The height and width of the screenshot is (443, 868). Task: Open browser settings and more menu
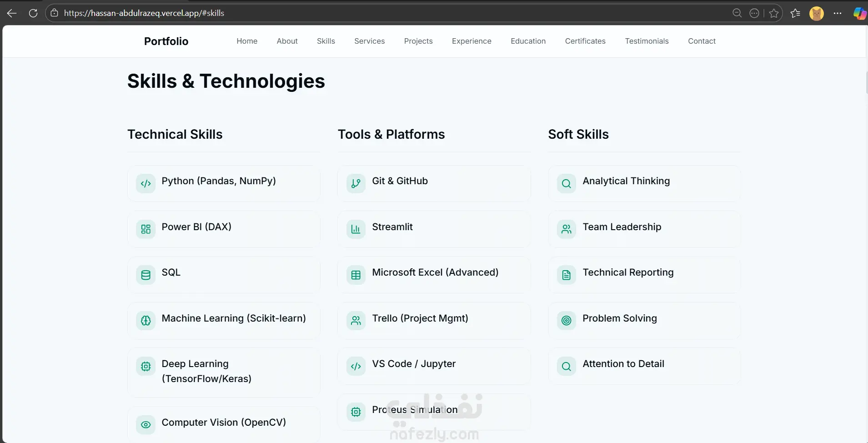click(838, 13)
